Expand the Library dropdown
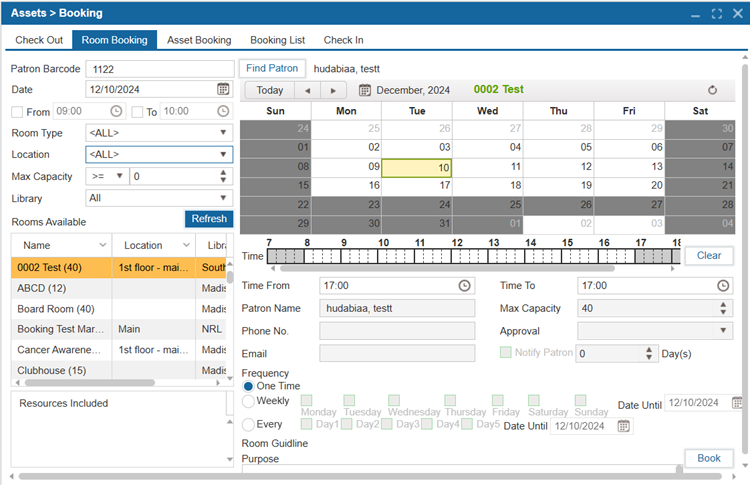The width and height of the screenshot is (750, 485). (223, 198)
